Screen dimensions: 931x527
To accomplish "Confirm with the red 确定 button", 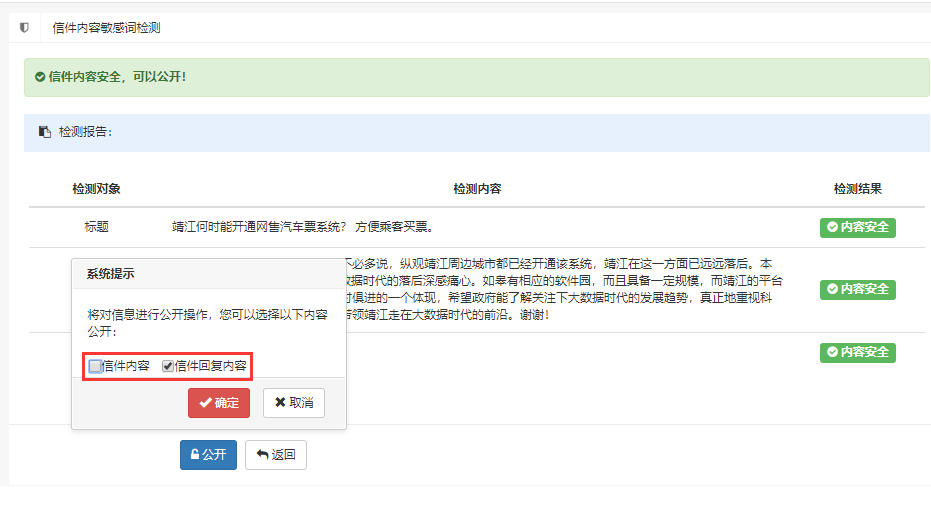I will pos(218,403).
